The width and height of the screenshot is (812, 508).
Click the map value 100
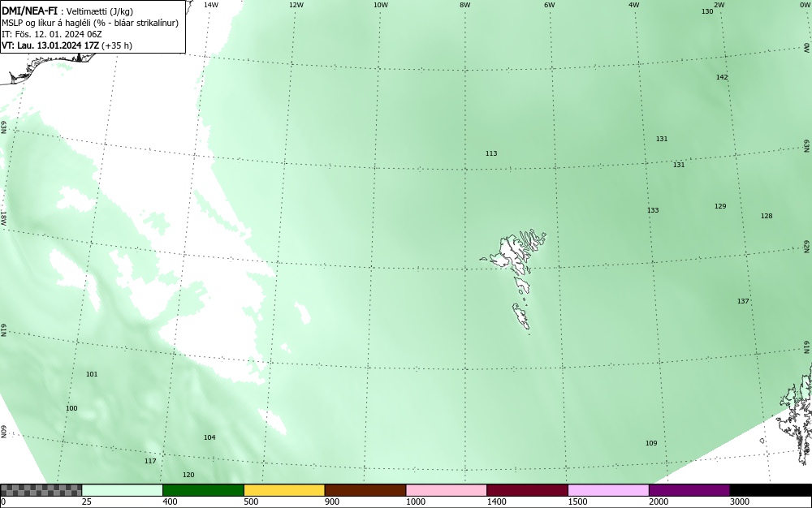pos(71,408)
